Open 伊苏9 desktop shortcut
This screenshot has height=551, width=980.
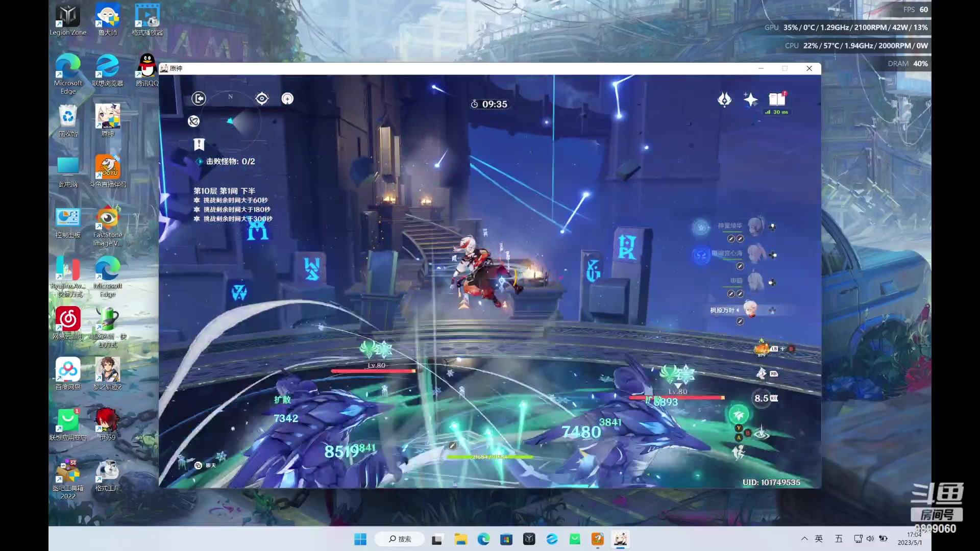108,424
